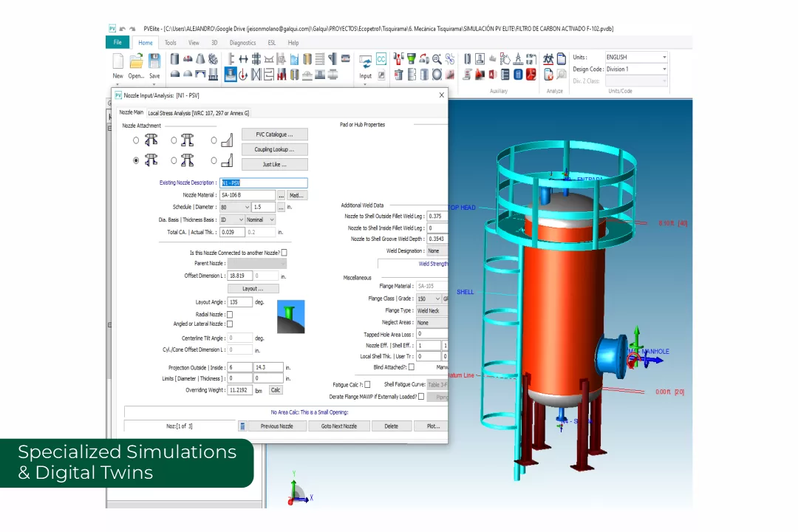Viewport: 798px width, 532px height.
Task: Select the selected bottom-left attachment radio
Action: click(x=136, y=160)
